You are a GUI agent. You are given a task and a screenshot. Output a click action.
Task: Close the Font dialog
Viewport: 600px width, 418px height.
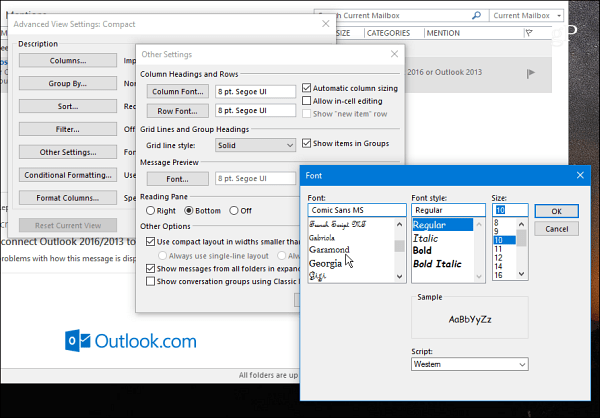click(x=580, y=175)
